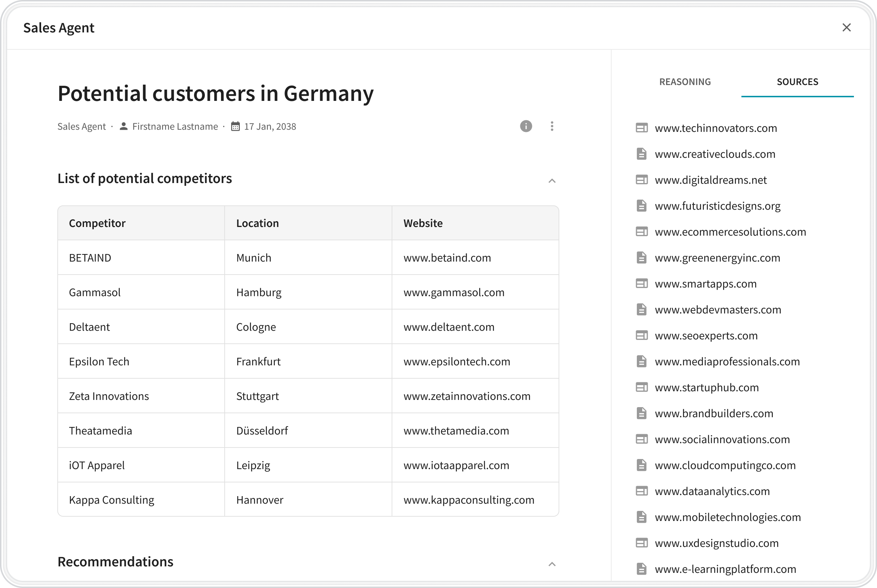Click the document icon for www.brandbuilders.com

(641, 414)
